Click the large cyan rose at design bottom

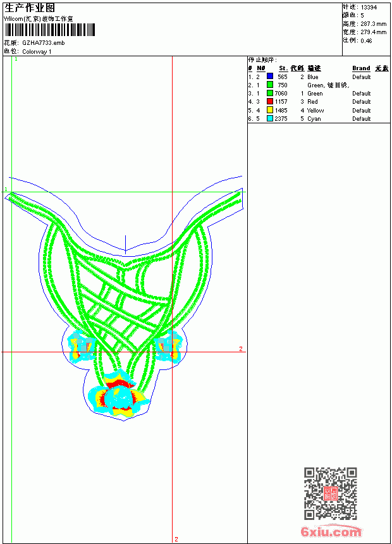click(119, 394)
